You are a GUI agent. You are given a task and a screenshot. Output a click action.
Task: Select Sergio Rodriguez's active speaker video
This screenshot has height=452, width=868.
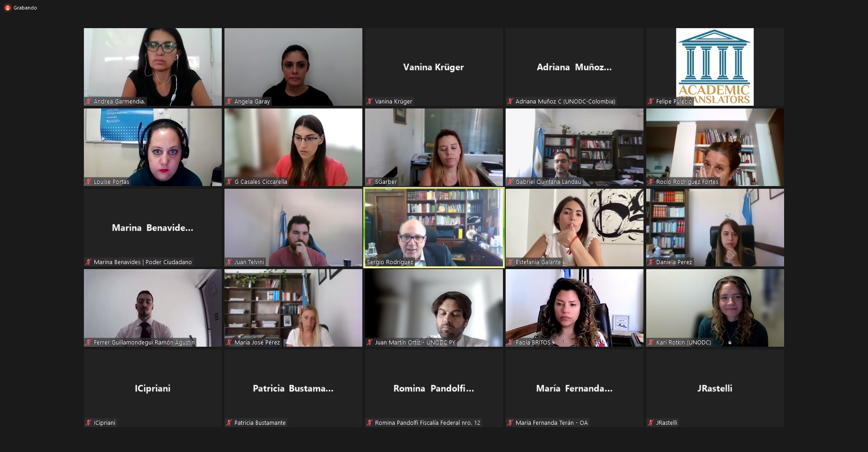(x=434, y=228)
